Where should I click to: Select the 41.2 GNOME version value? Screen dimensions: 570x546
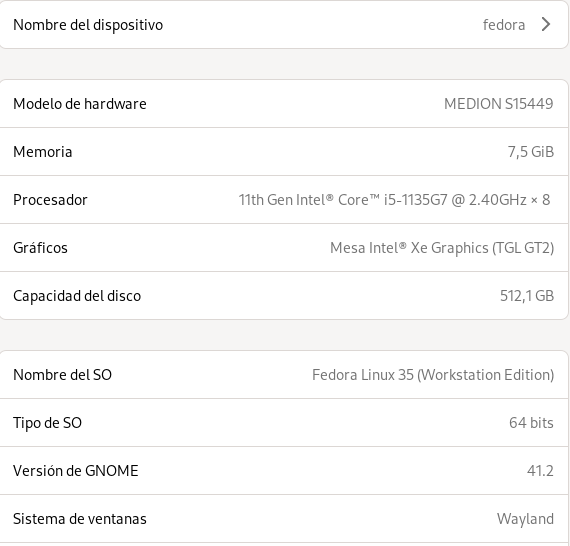pyautogui.click(x=540, y=471)
